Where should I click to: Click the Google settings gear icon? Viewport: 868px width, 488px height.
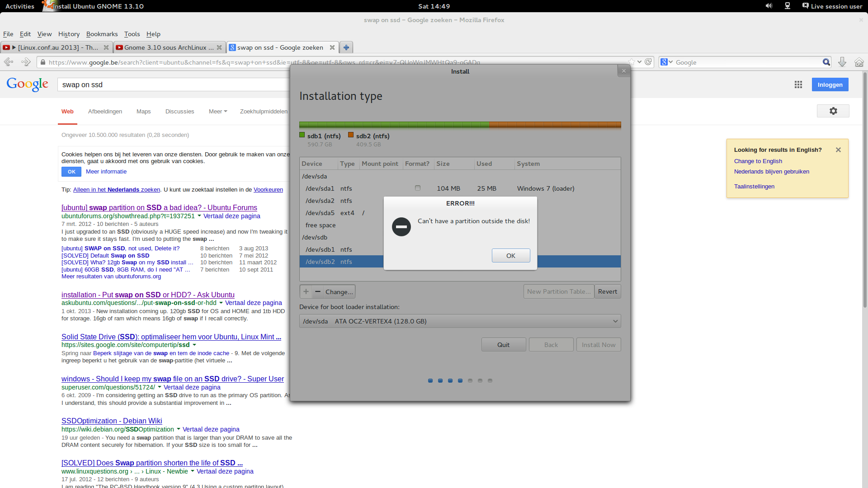coord(833,111)
